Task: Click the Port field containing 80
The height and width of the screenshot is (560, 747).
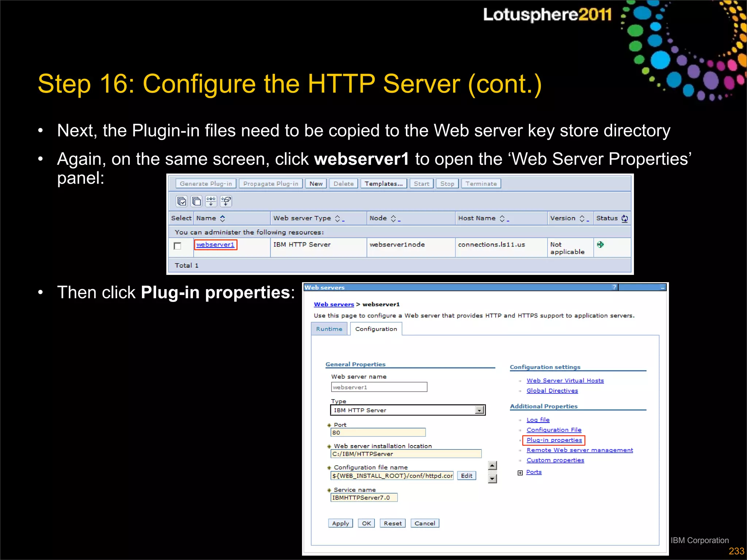Action: point(378,433)
